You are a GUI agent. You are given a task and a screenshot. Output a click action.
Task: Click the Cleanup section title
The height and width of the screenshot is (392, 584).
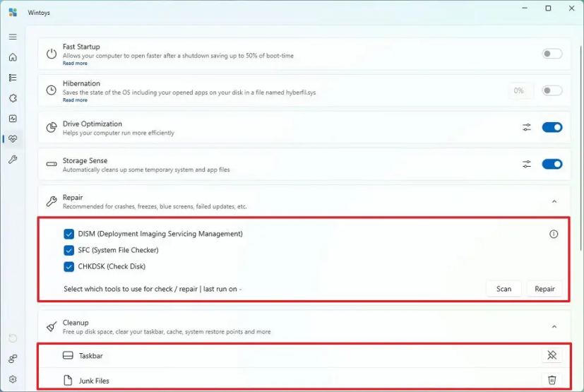[x=76, y=323]
